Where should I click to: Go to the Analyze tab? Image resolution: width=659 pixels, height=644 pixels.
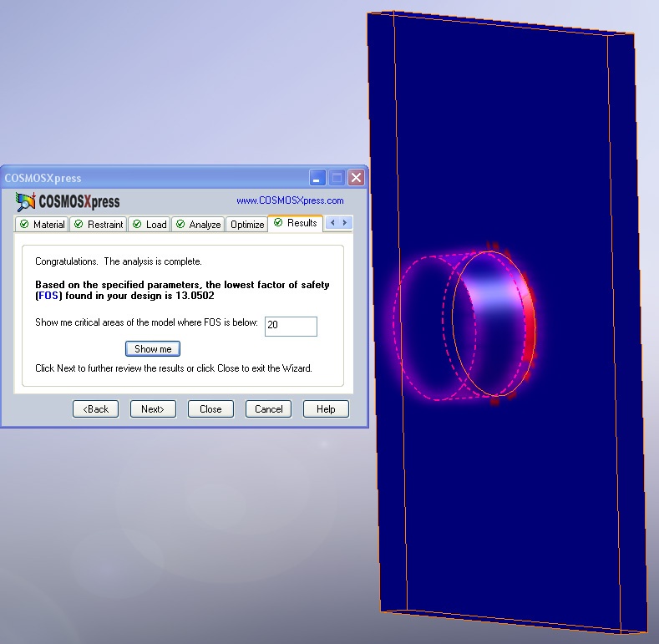[x=199, y=225]
